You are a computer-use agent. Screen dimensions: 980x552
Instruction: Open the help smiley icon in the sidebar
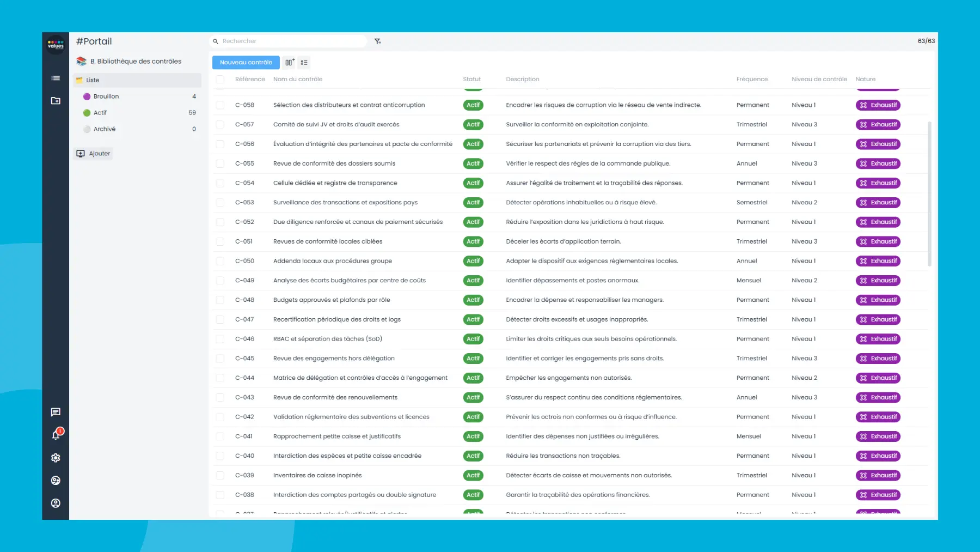tap(55, 480)
